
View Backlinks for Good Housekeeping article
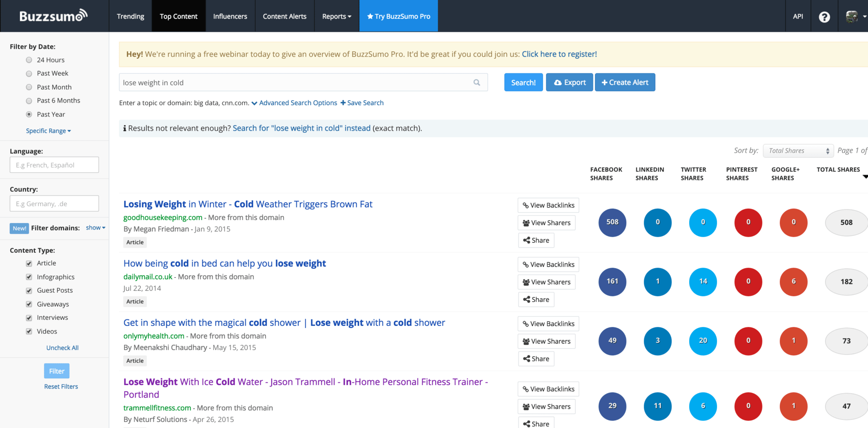548,205
